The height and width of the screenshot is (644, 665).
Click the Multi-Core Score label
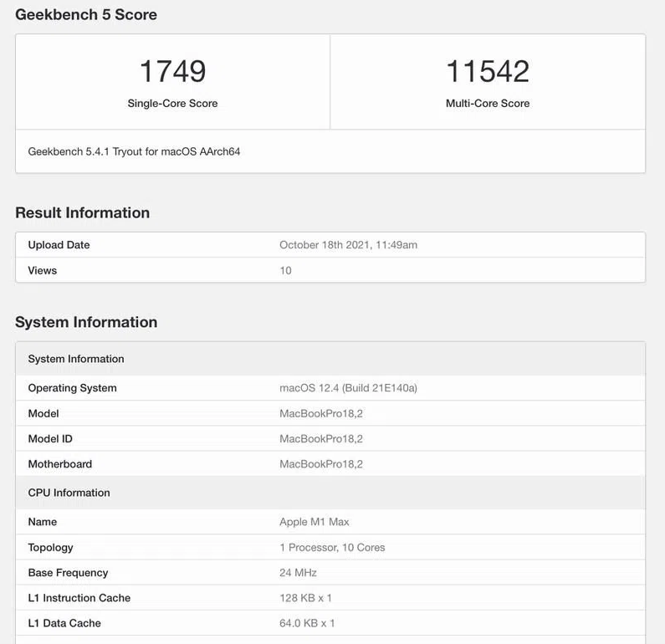488,104
